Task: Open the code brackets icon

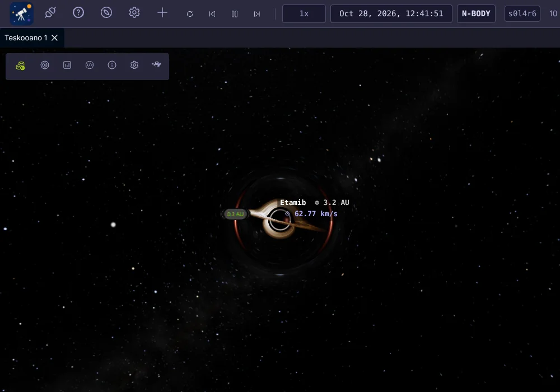Action: 90,65
